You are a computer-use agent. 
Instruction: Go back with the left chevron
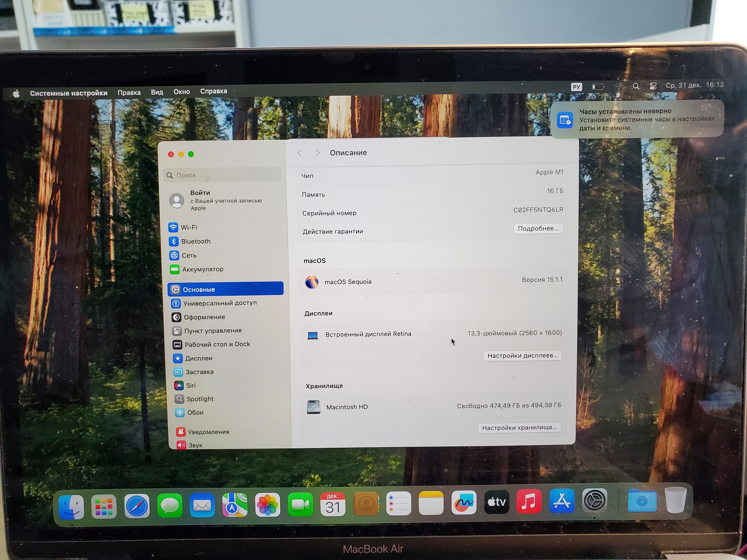[x=299, y=153]
